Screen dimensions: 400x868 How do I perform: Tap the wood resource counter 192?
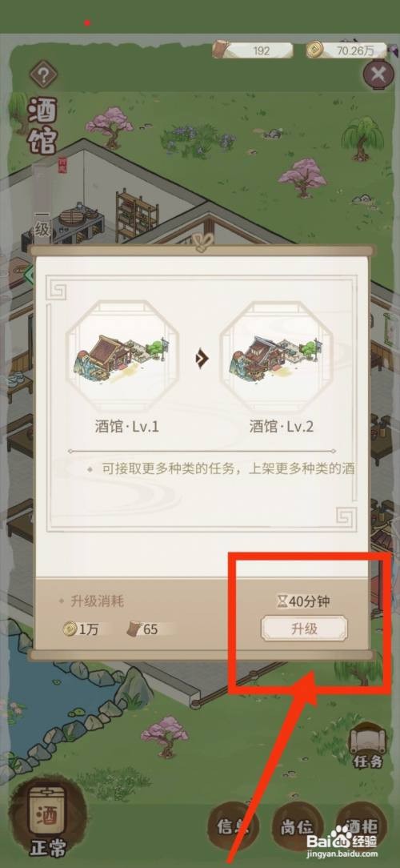coord(252,50)
